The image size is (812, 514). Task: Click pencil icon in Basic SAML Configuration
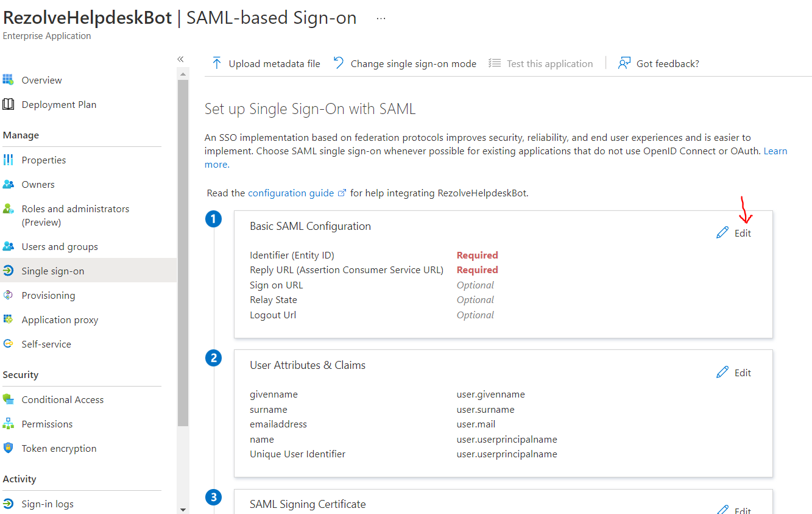(x=722, y=233)
